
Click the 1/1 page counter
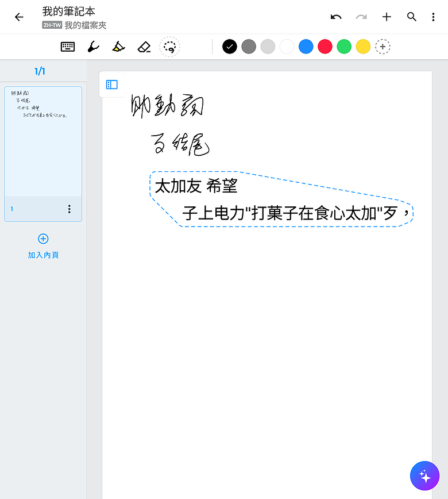pyautogui.click(x=40, y=71)
